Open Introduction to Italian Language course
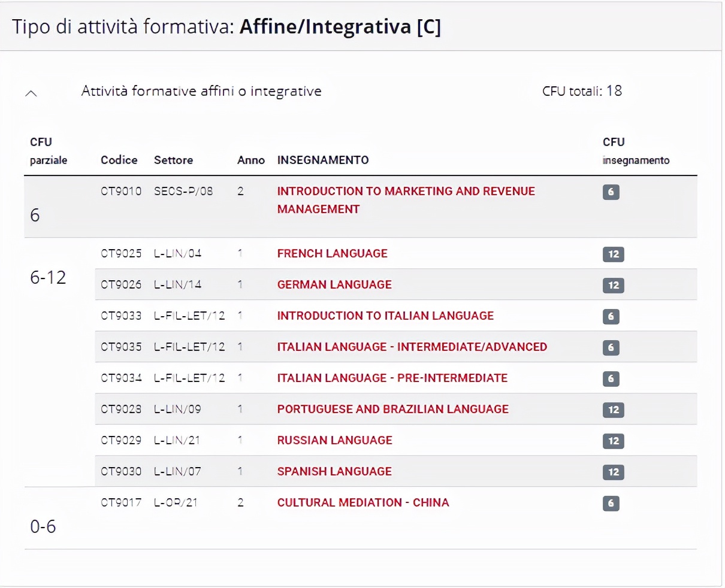 385,316
